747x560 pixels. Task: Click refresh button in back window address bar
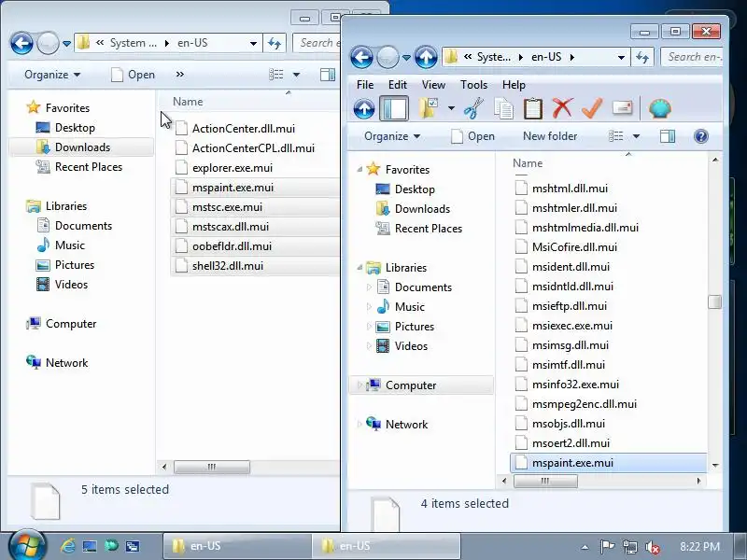275,43
